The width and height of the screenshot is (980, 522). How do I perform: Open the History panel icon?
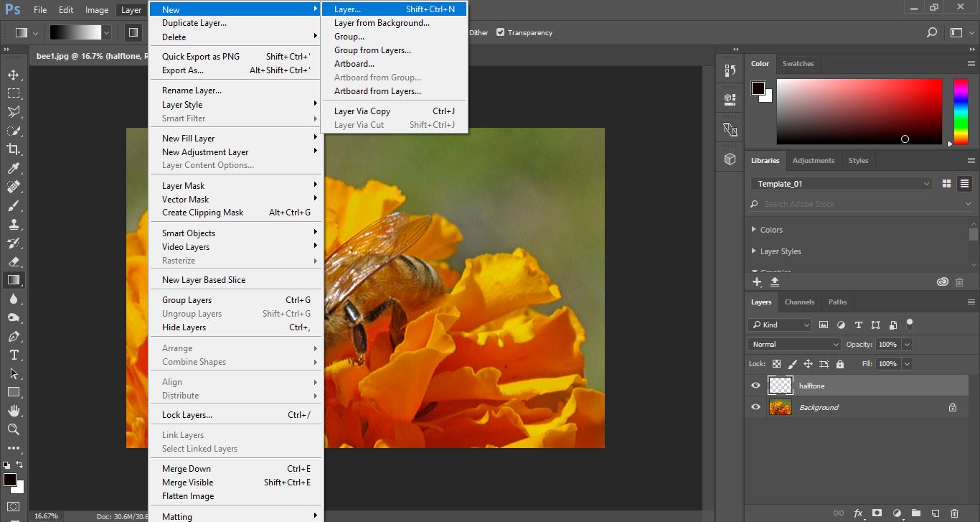click(x=730, y=70)
